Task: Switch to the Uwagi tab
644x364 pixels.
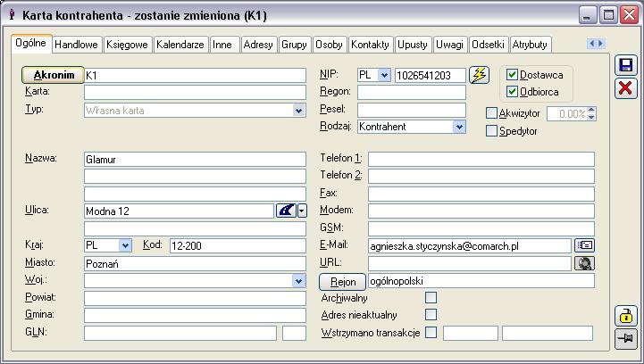Action: [450, 45]
